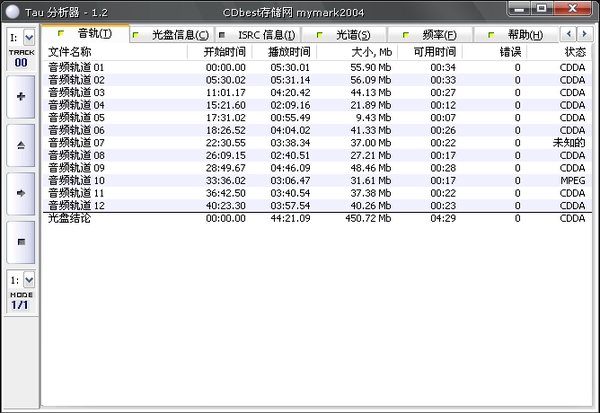Select row 音频轨道 10
The width and height of the screenshot is (600, 413).
pos(317,180)
